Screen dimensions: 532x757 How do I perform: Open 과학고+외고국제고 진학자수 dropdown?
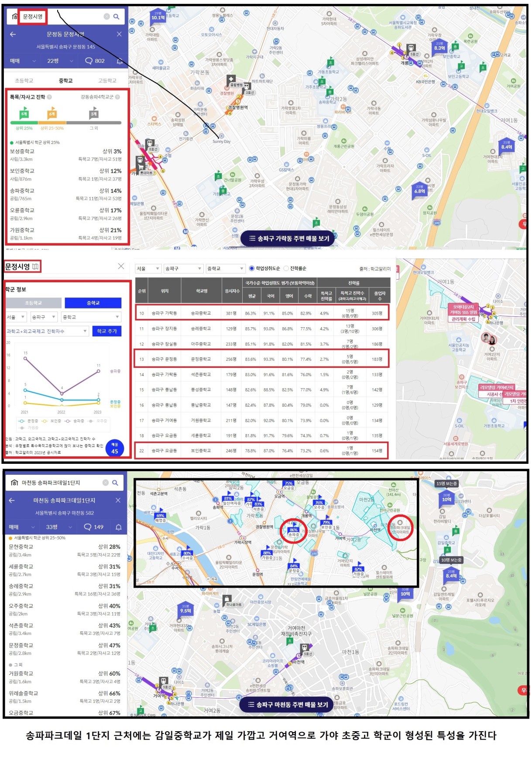[x=47, y=331]
